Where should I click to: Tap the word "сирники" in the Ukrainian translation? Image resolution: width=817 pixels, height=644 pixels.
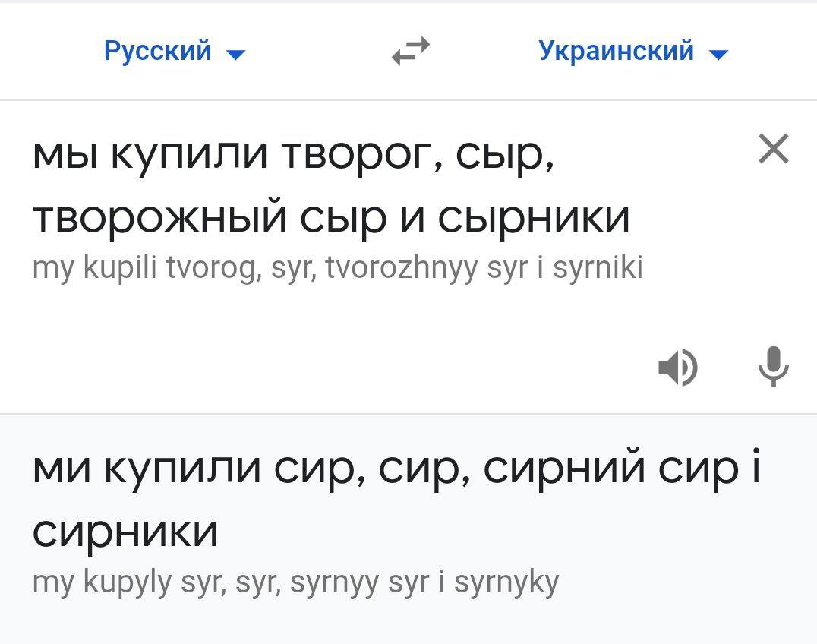pos(125,531)
